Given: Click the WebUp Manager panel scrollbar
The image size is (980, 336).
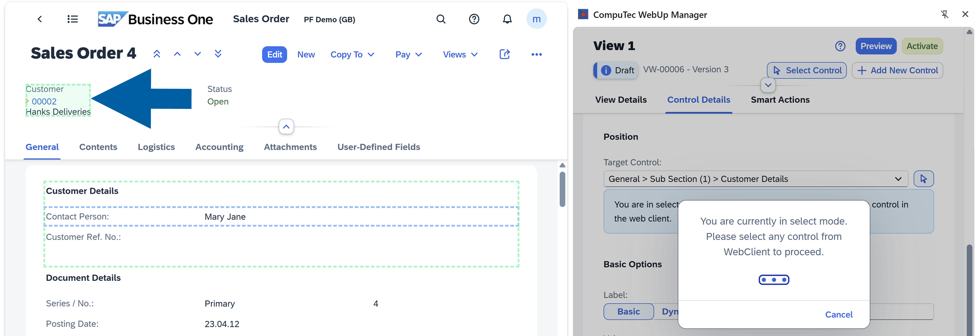Looking at the screenshot, I should [970, 289].
